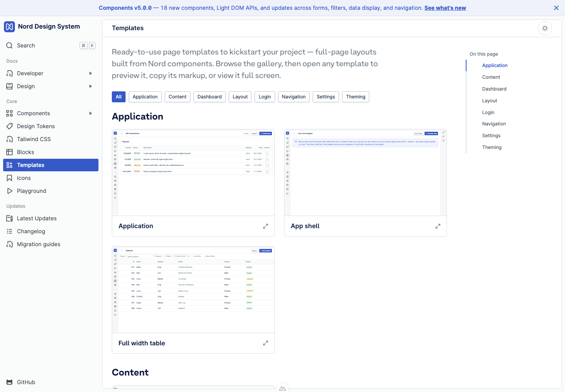565x392 pixels.
Task: Open Design Tokens sidebar label
Action: click(36, 126)
